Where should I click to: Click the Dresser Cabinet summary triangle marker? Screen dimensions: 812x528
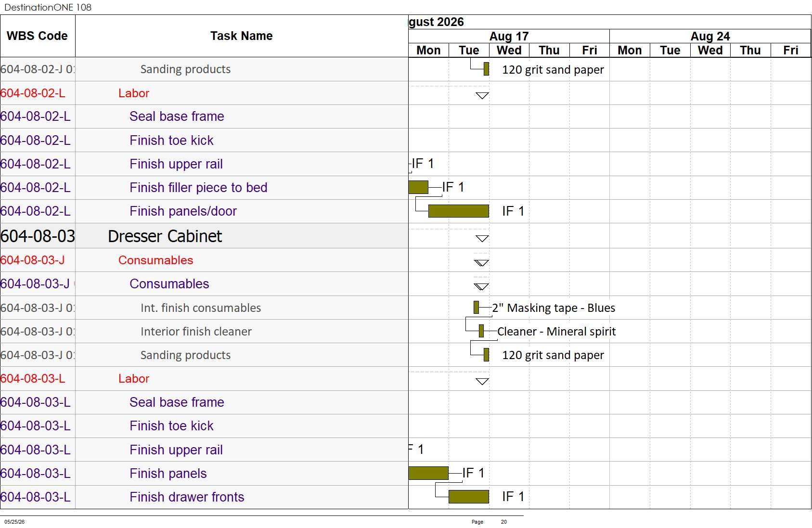(482, 239)
